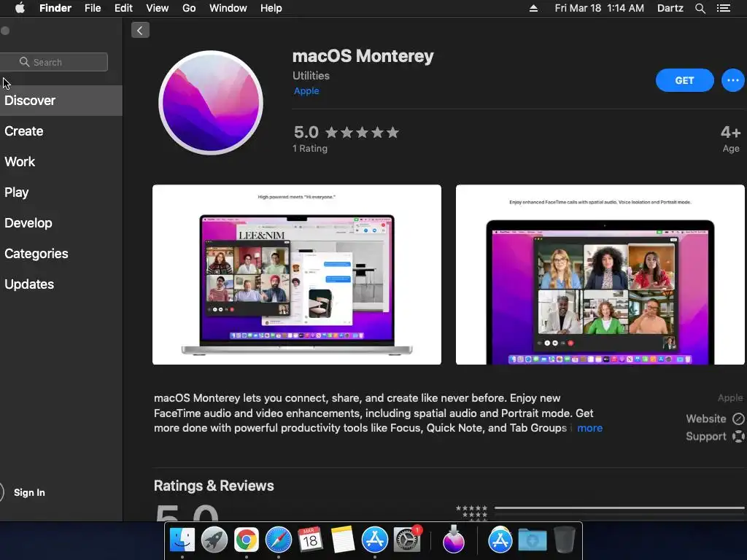Focus the App Store Search field
Screen dimensions: 747x560
coord(53,62)
